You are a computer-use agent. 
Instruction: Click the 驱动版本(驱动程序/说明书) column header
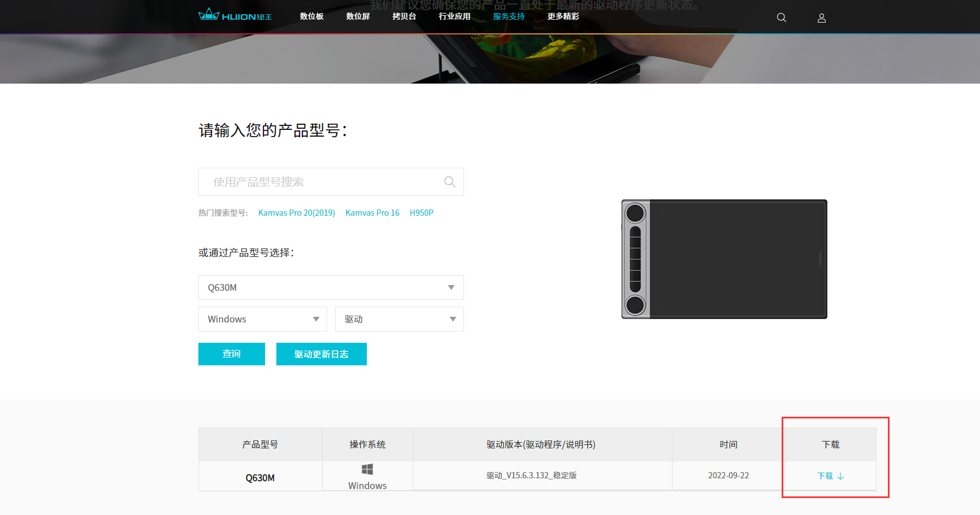541,444
